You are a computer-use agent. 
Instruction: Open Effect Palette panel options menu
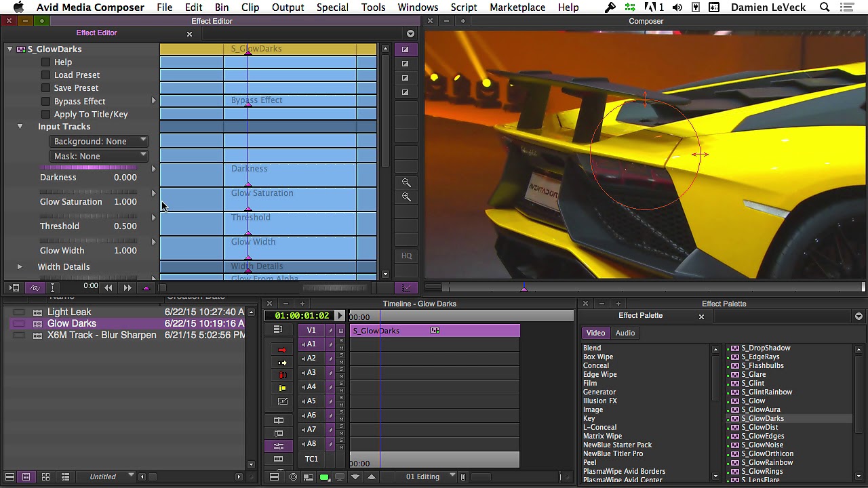tap(859, 317)
